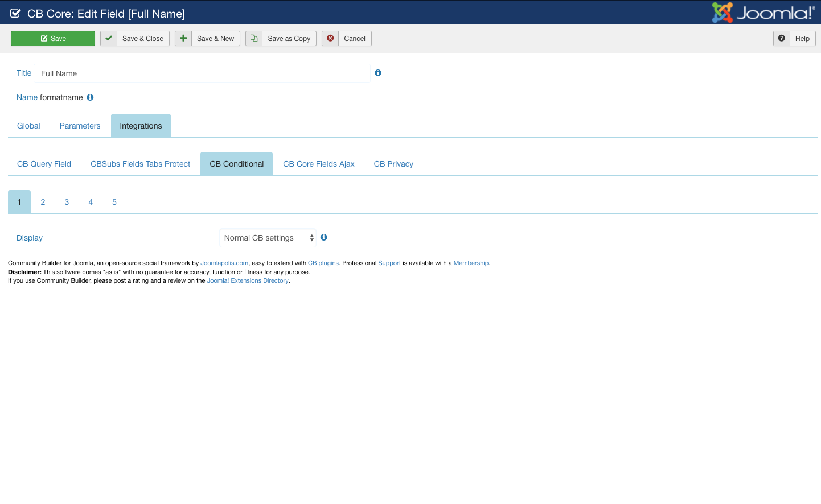Image resolution: width=821 pixels, height=504 pixels.
Task: Click the Name field label
Action: (x=27, y=97)
